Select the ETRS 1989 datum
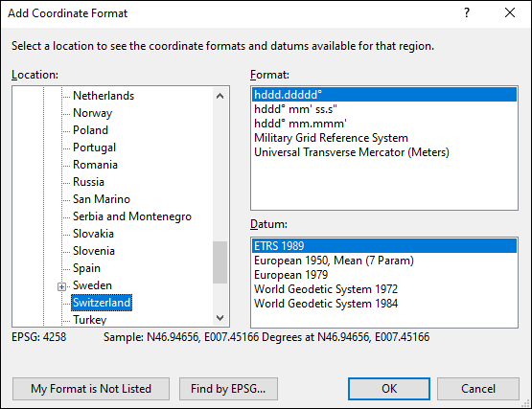Viewport: 532px width, 409px height. pyautogui.click(x=384, y=246)
